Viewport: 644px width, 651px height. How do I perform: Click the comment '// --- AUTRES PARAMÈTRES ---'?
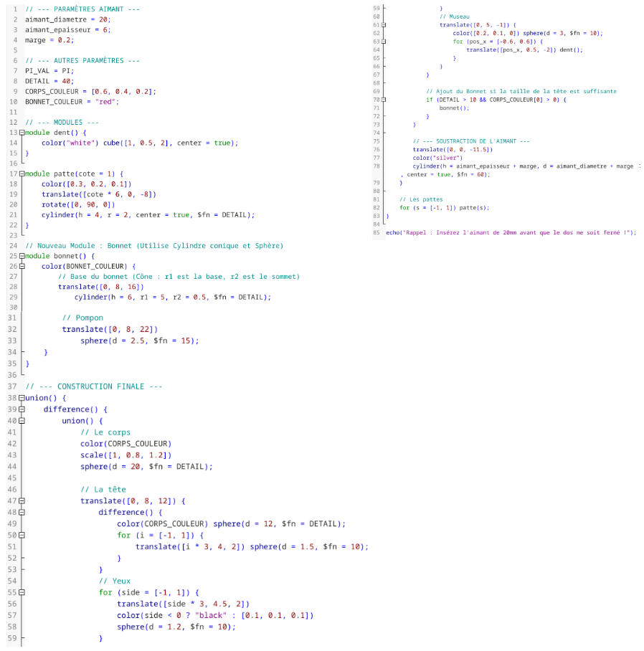click(82, 61)
